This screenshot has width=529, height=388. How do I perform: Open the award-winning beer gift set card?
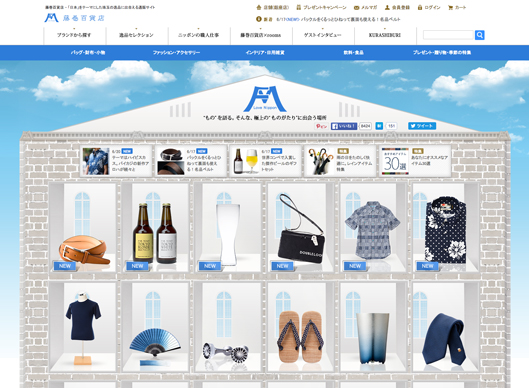(x=266, y=161)
